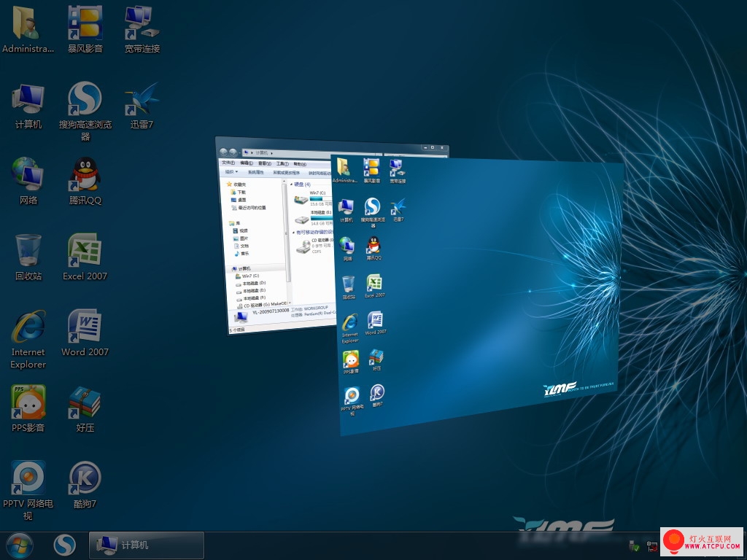The image size is (747, 560).
Task: Click 卸载或更改程序 in the Explorer window toolbar
Action: pyautogui.click(x=286, y=173)
